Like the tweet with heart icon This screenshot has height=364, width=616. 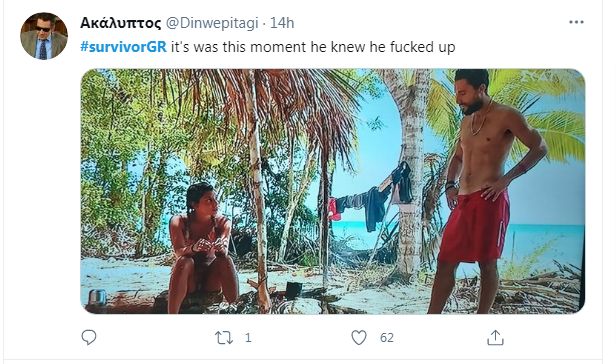[359, 338]
